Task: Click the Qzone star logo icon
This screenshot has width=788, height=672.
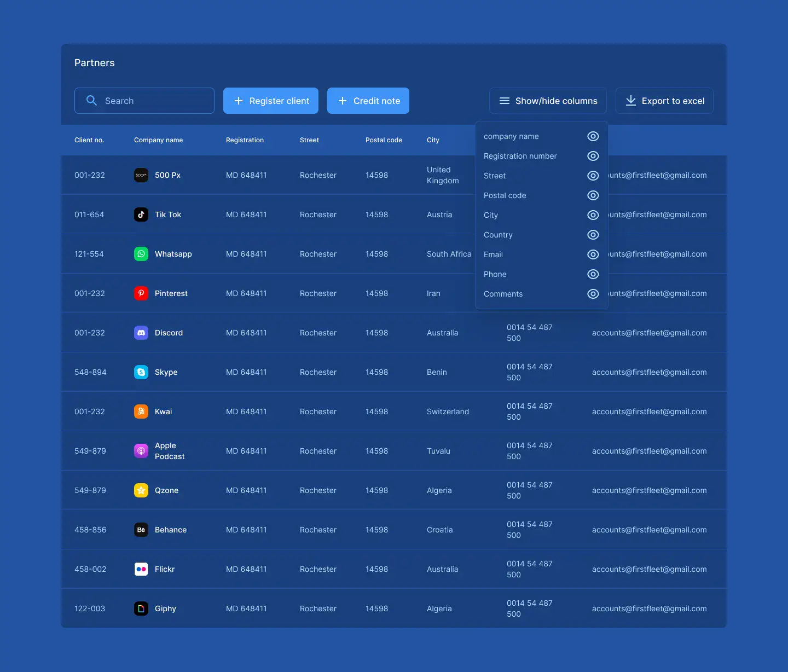Action: (x=141, y=490)
